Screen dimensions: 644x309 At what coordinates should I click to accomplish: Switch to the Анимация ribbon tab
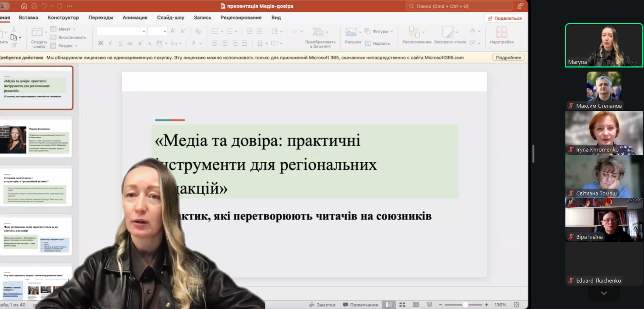(135, 18)
